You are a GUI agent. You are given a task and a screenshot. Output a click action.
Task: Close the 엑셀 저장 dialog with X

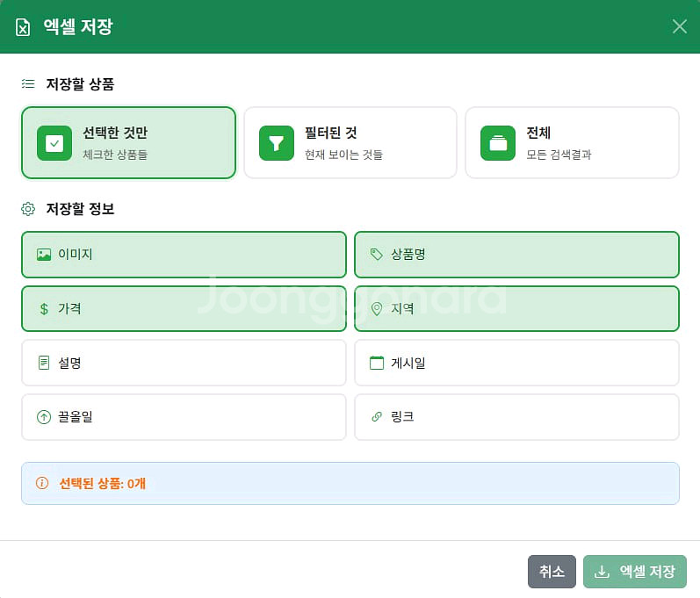pyautogui.click(x=679, y=26)
